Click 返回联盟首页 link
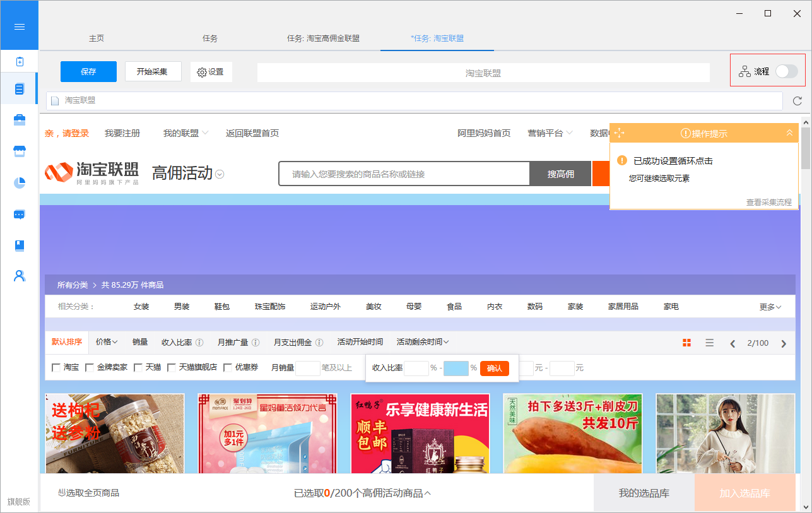The width and height of the screenshot is (812, 513). tap(252, 133)
